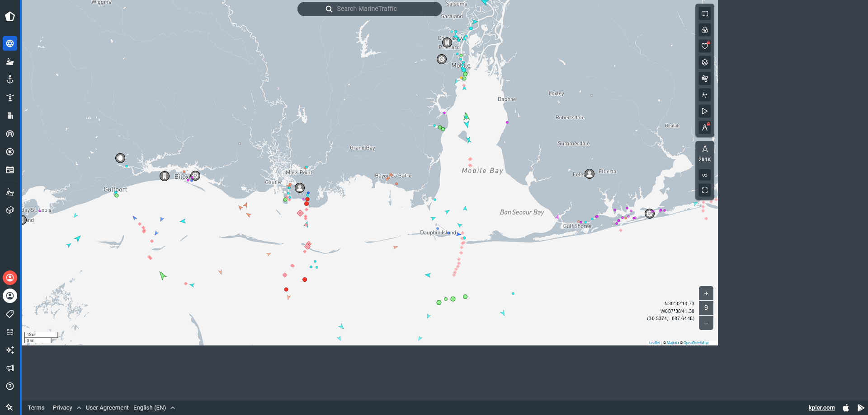868x415 pixels.
Task: Open the megaphone announcements icon
Action: click(x=10, y=368)
